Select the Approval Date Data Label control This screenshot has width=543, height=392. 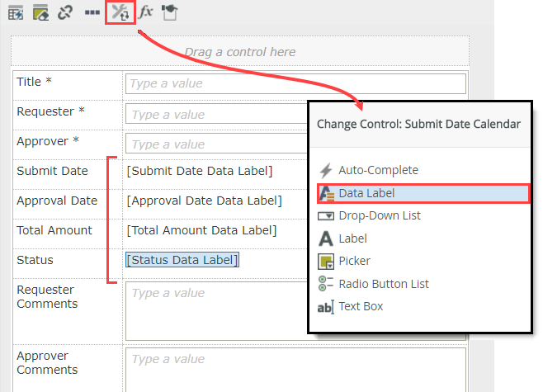tap(205, 201)
